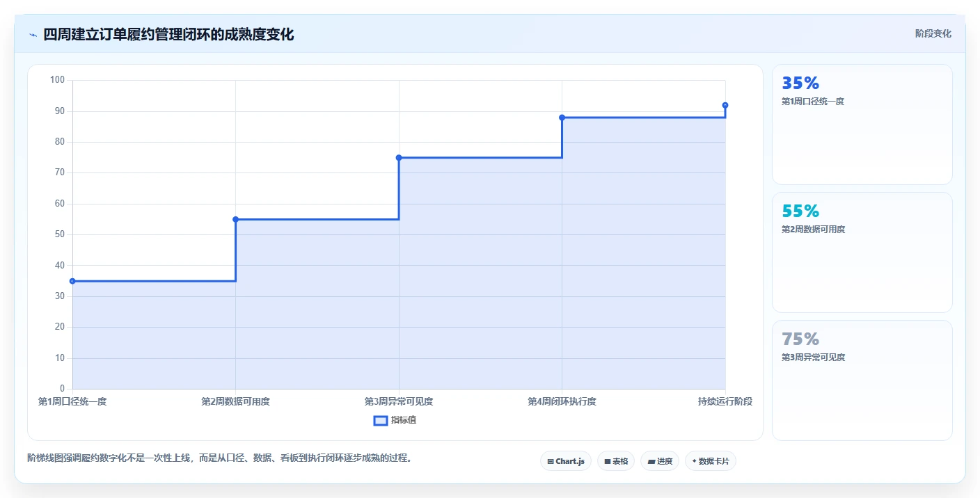Click the lightning icon beside the title

pos(33,35)
